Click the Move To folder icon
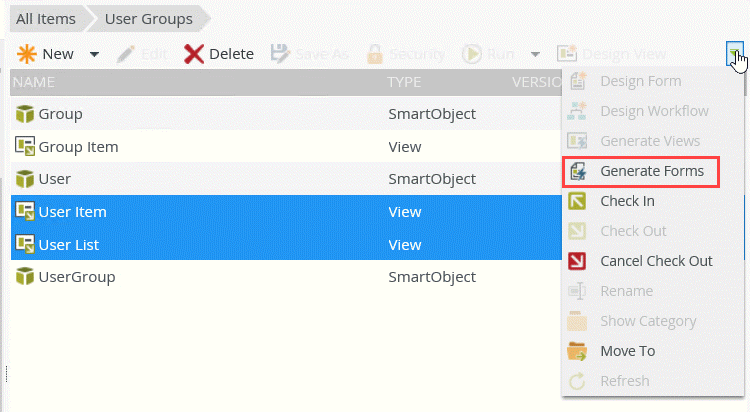The image size is (750, 412). [577, 351]
